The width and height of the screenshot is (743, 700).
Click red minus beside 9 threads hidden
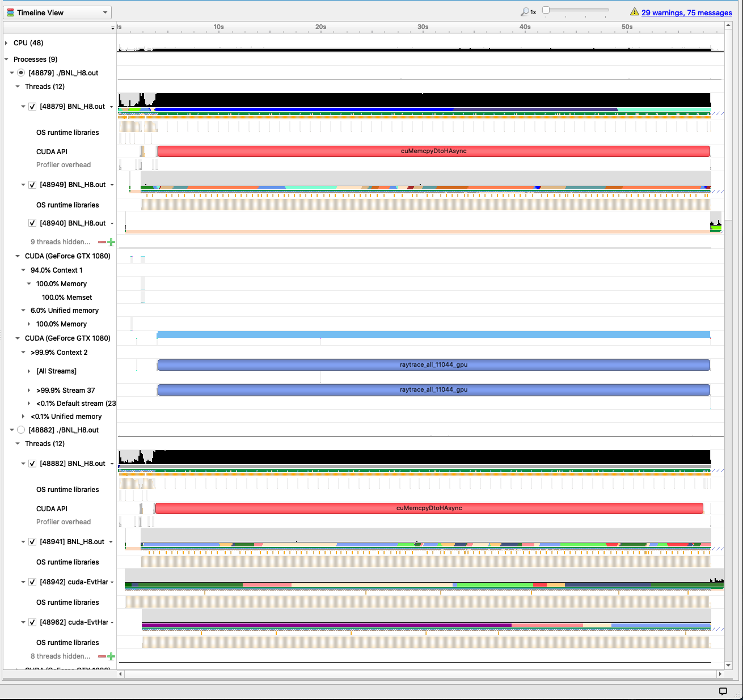(x=102, y=242)
